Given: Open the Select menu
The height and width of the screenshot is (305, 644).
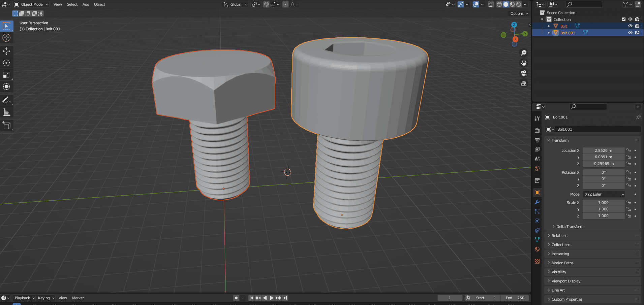Looking at the screenshot, I should 72,4.
